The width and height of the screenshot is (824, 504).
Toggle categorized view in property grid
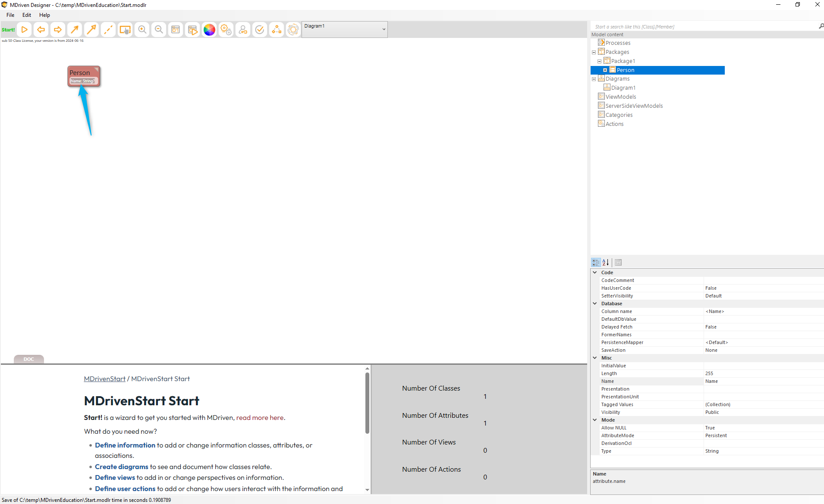596,262
